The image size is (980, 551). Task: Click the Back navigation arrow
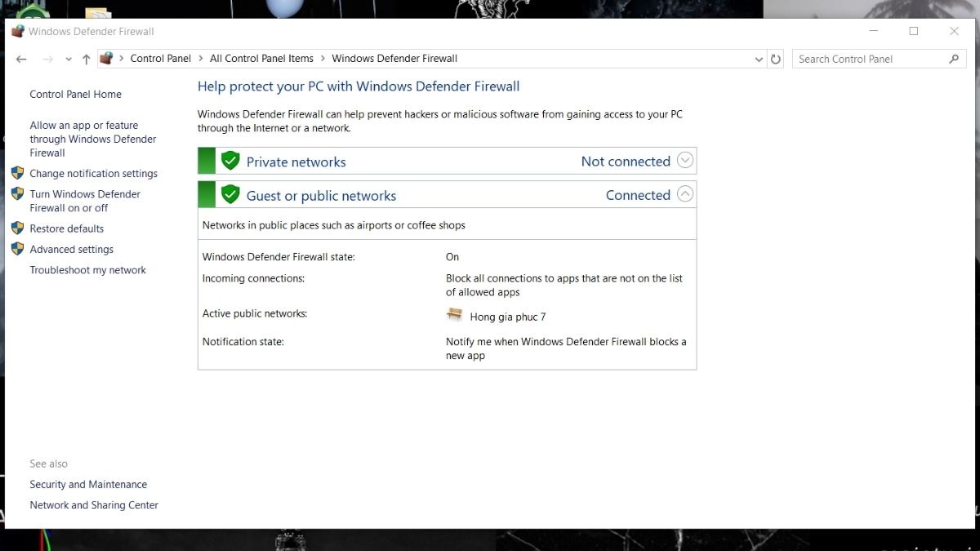21,59
